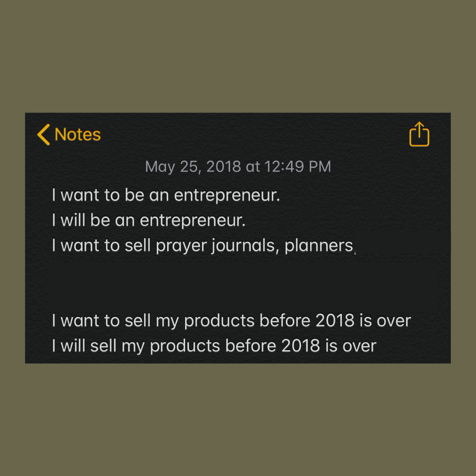Image resolution: width=476 pixels, height=476 pixels.
Task: Tap the yellow back chevron icon
Action: coord(44,134)
